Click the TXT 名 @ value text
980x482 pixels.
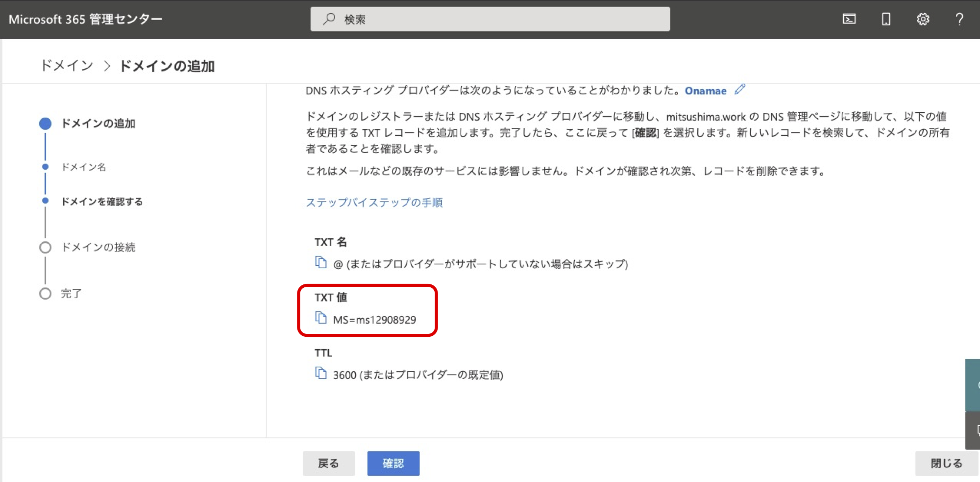pos(481,264)
